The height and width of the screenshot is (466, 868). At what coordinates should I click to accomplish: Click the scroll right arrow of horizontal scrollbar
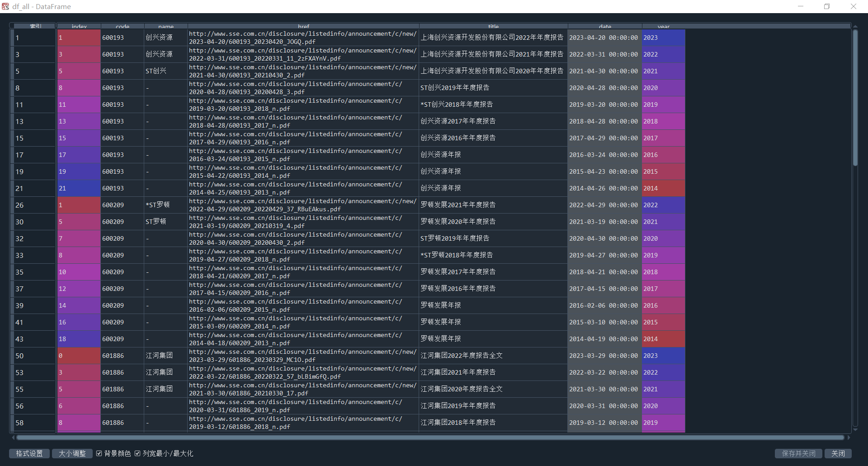(x=849, y=437)
